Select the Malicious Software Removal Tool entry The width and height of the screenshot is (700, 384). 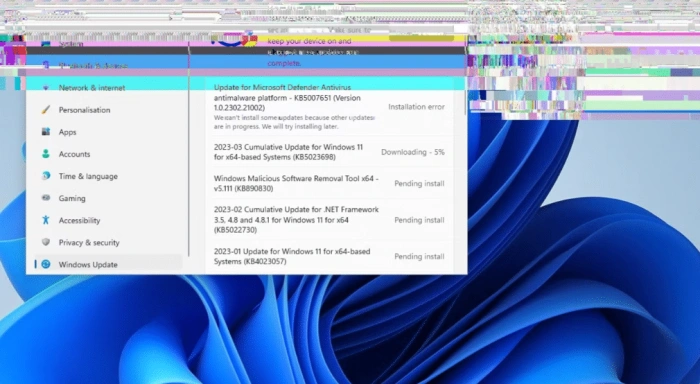329,184
